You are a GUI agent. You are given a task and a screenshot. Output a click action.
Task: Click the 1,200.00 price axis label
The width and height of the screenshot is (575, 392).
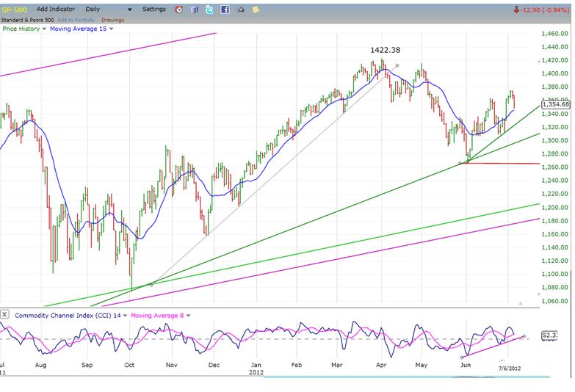coord(554,208)
